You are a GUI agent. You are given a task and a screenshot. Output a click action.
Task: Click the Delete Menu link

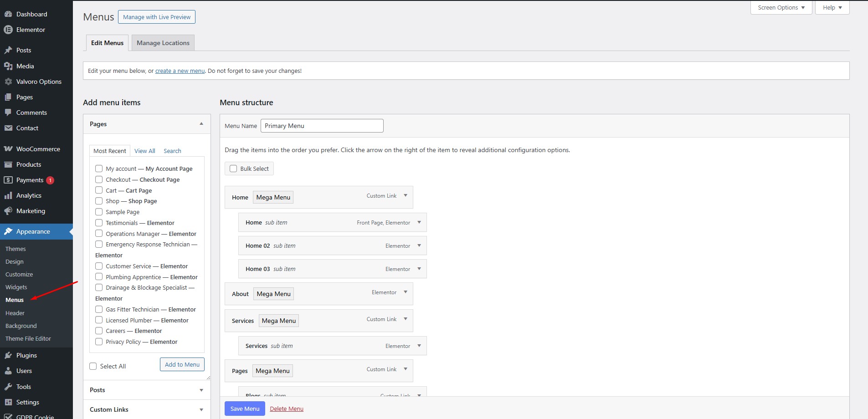coord(286,409)
